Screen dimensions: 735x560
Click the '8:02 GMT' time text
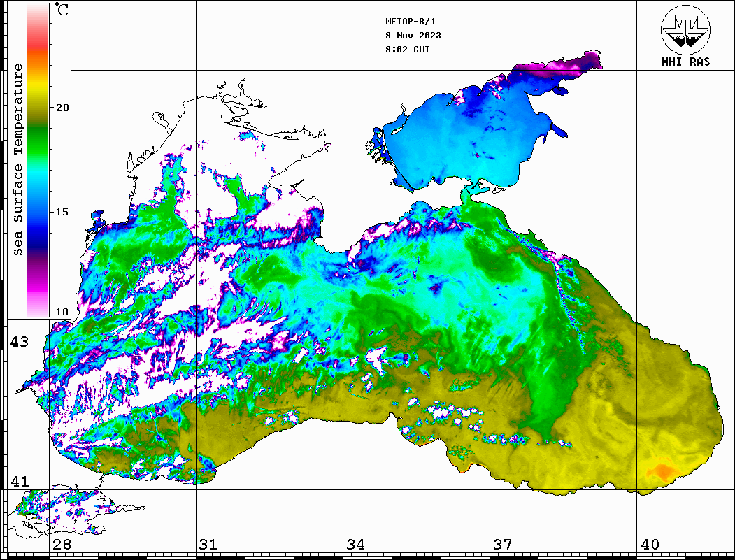pyautogui.click(x=407, y=50)
